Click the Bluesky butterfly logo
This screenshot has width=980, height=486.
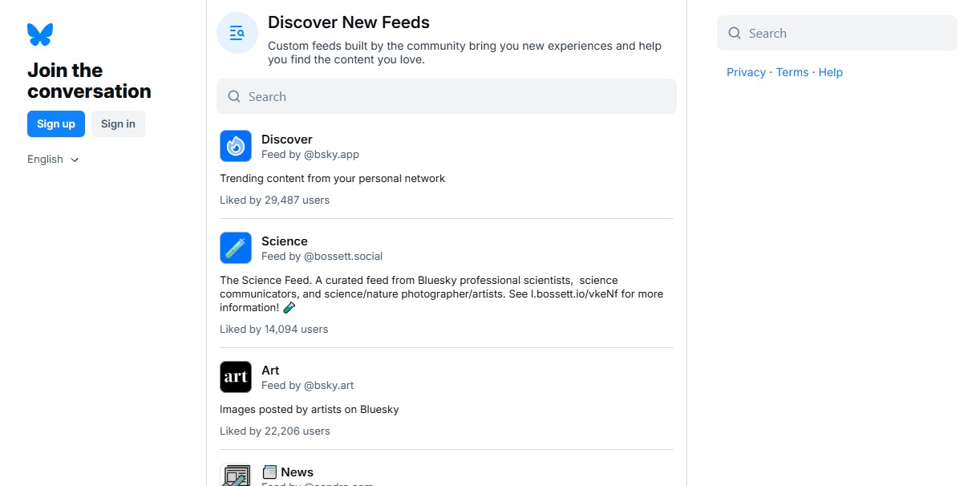click(38, 34)
